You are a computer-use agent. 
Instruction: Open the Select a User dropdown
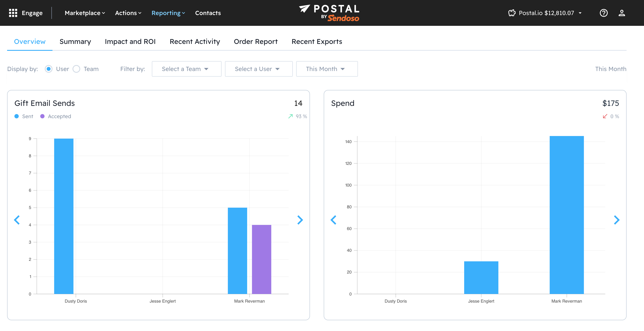click(x=259, y=69)
